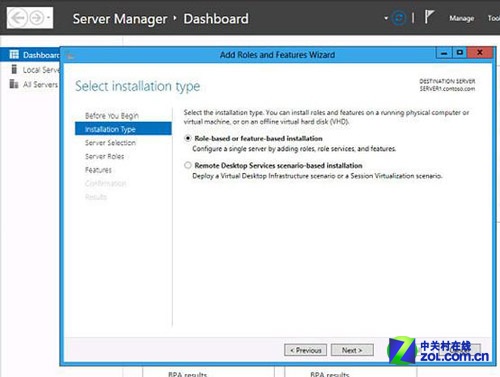Image resolution: width=500 pixels, height=377 pixels.
Task: Go to the Server Roles wizard step
Action: click(104, 156)
